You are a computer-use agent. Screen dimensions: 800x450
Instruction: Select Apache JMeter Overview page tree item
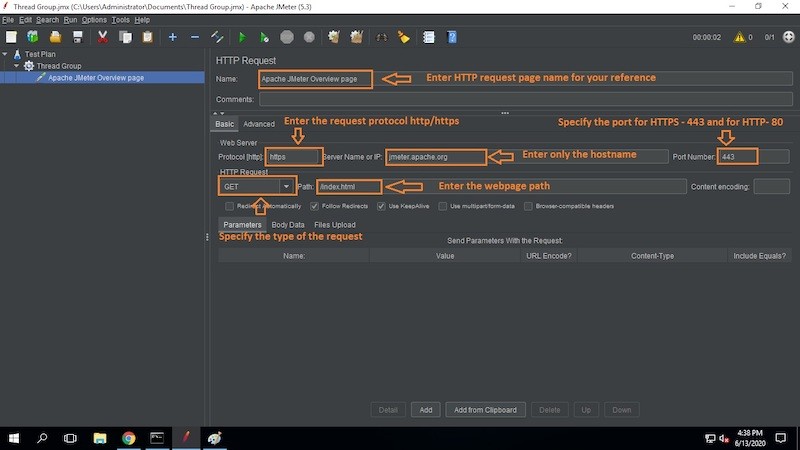(x=96, y=78)
